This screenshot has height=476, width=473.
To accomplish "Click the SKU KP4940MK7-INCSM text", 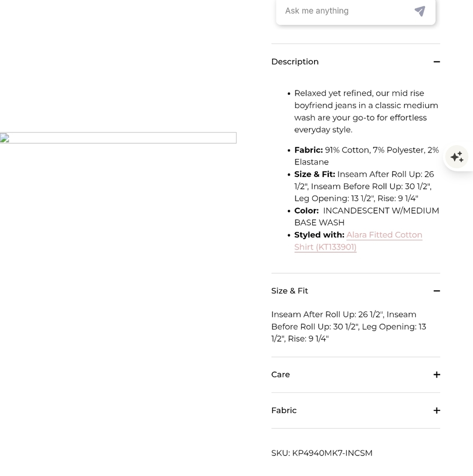I will pyautogui.click(x=322, y=453).
